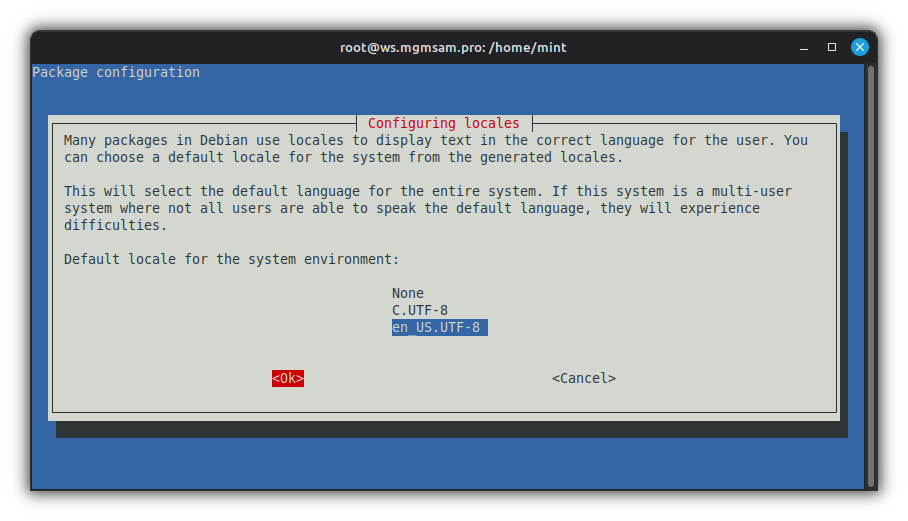Click the paragraph starting with Many packages
Viewport: 908px width, 521px height.
[435, 149]
